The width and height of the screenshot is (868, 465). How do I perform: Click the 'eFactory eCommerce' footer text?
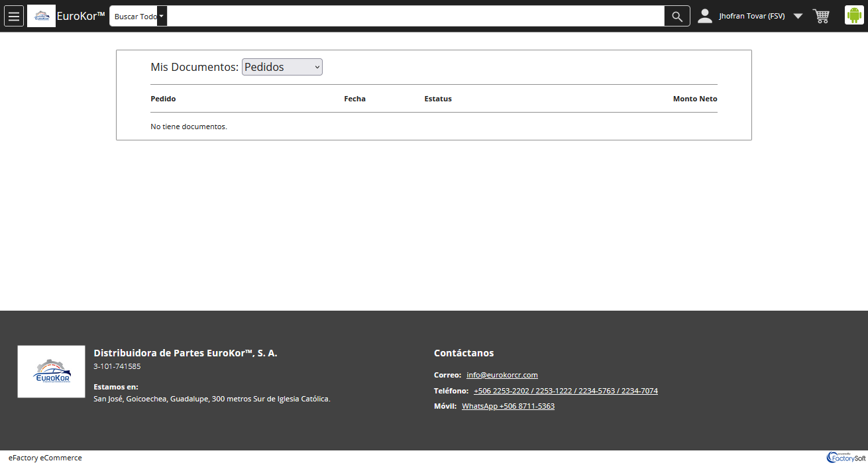(x=45, y=458)
